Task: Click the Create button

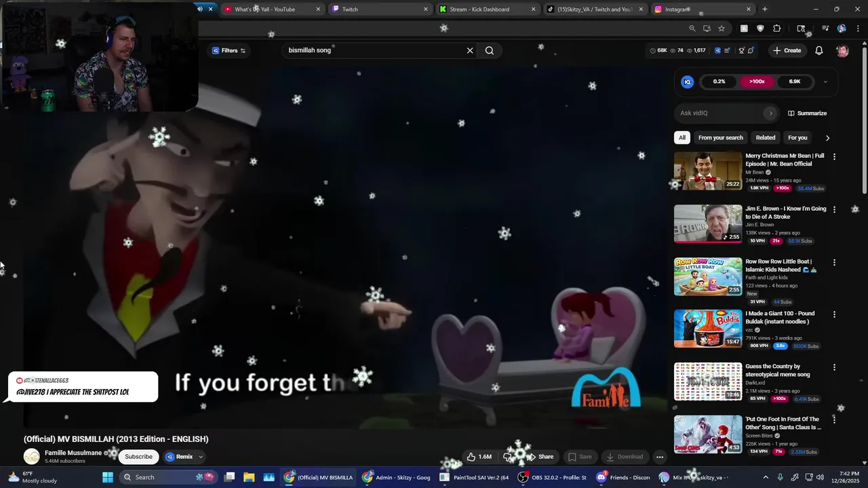Action: (x=787, y=51)
